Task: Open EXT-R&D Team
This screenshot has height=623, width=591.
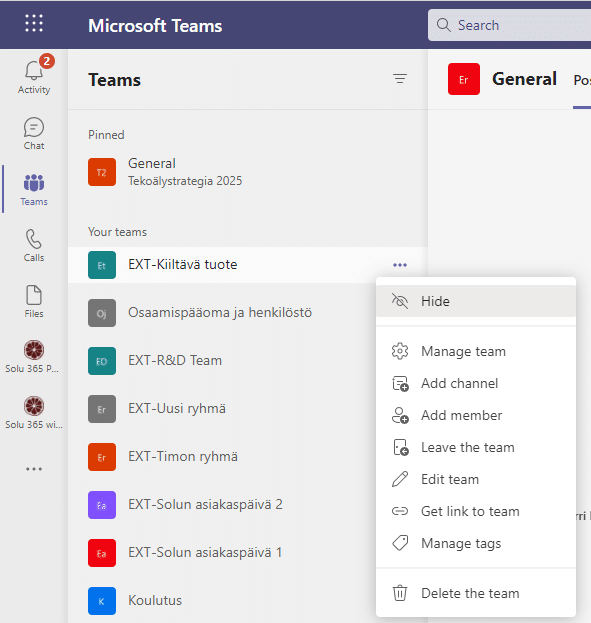Action: (x=223, y=361)
